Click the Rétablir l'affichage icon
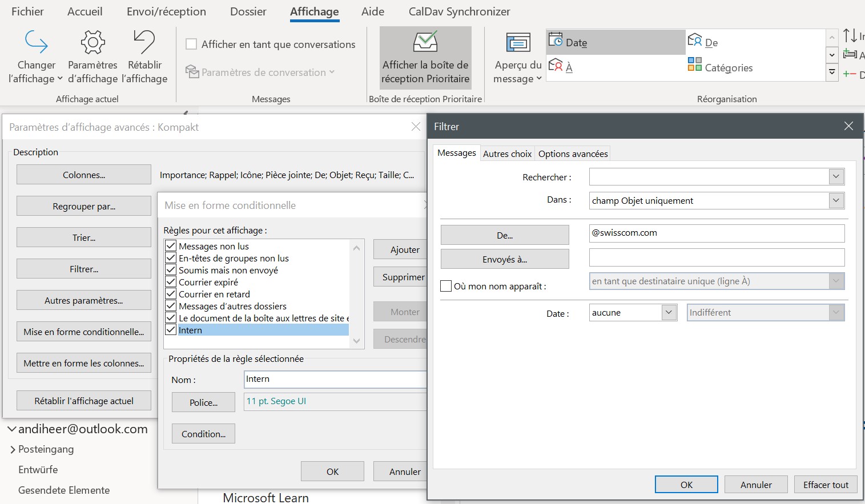865x504 pixels. point(144,43)
